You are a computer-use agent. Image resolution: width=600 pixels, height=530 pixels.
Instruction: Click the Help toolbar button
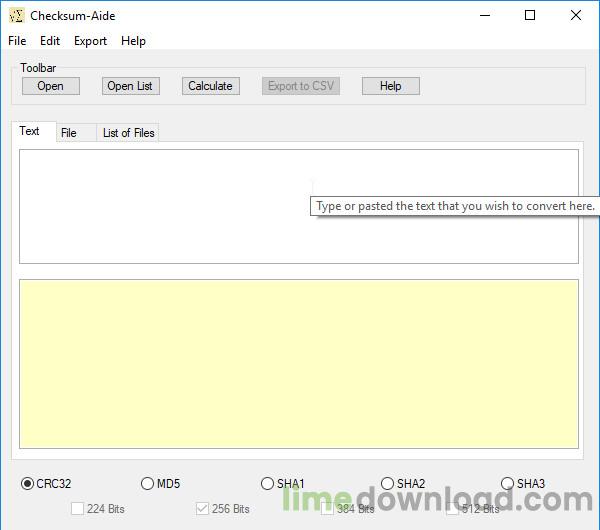391,86
